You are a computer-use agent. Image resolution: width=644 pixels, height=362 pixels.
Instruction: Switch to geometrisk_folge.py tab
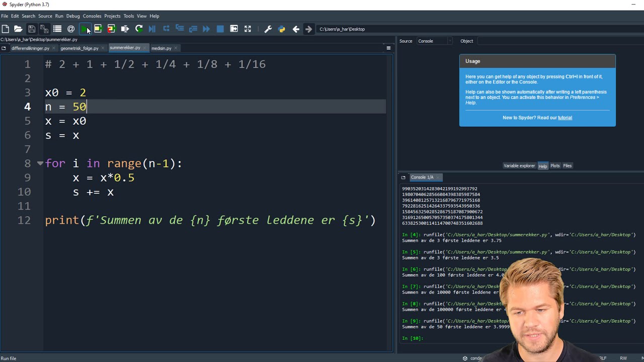coord(79,48)
